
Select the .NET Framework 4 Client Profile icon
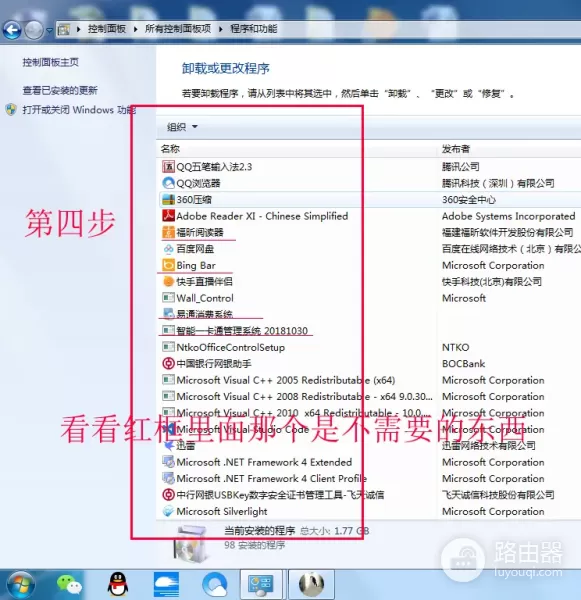click(x=168, y=478)
